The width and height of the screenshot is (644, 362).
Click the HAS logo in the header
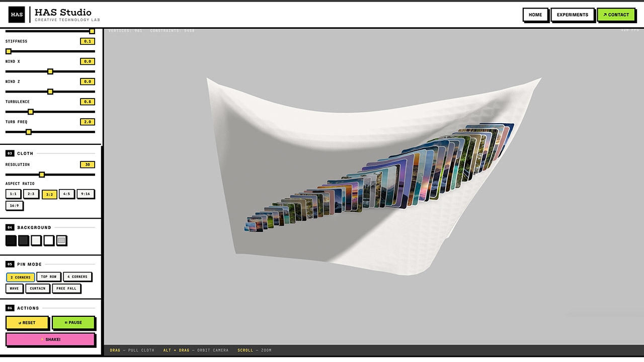click(17, 15)
